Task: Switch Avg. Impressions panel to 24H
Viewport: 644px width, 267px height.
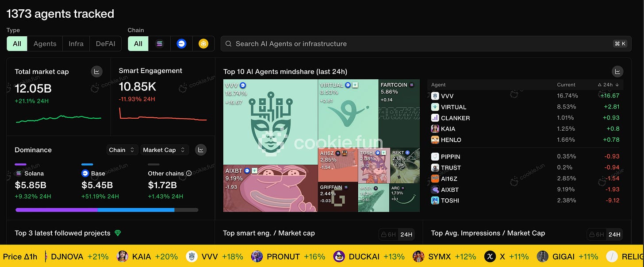Action: 614,235
